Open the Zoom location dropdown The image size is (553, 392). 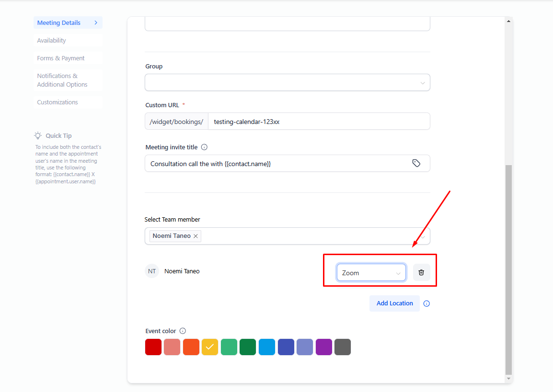coord(371,272)
